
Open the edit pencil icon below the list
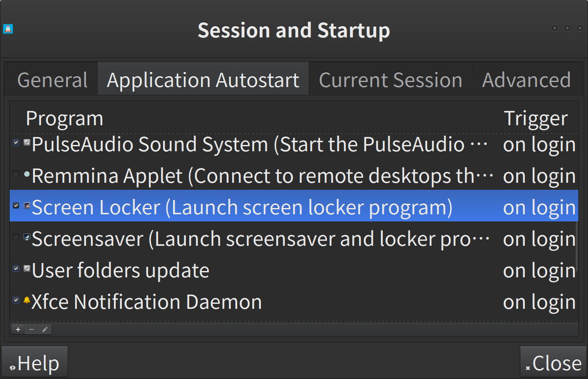tap(45, 329)
